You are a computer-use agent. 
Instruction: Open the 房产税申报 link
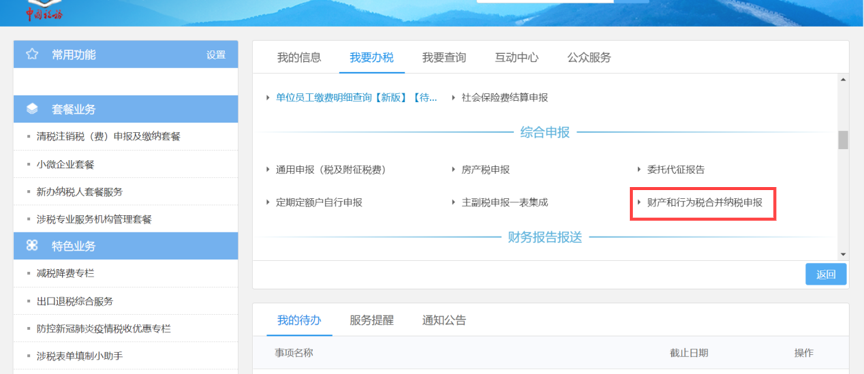tap(485, 170)
